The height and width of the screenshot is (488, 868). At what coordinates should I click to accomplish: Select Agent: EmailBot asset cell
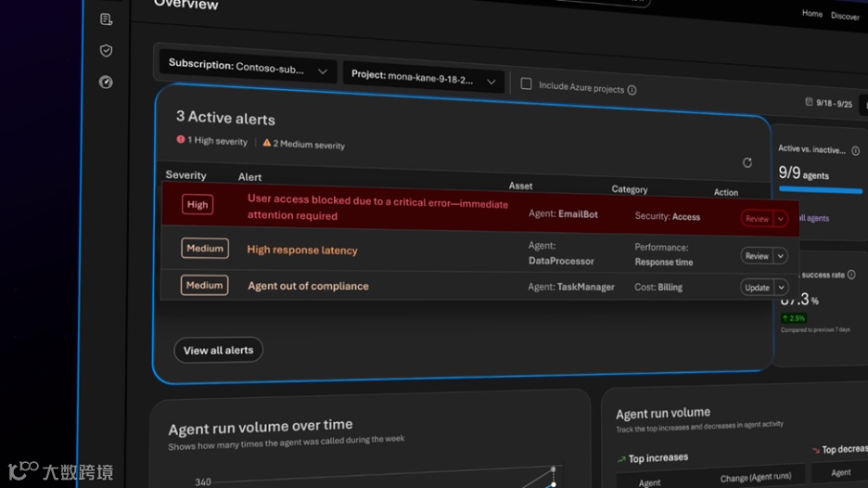click(x=563, y=213)
